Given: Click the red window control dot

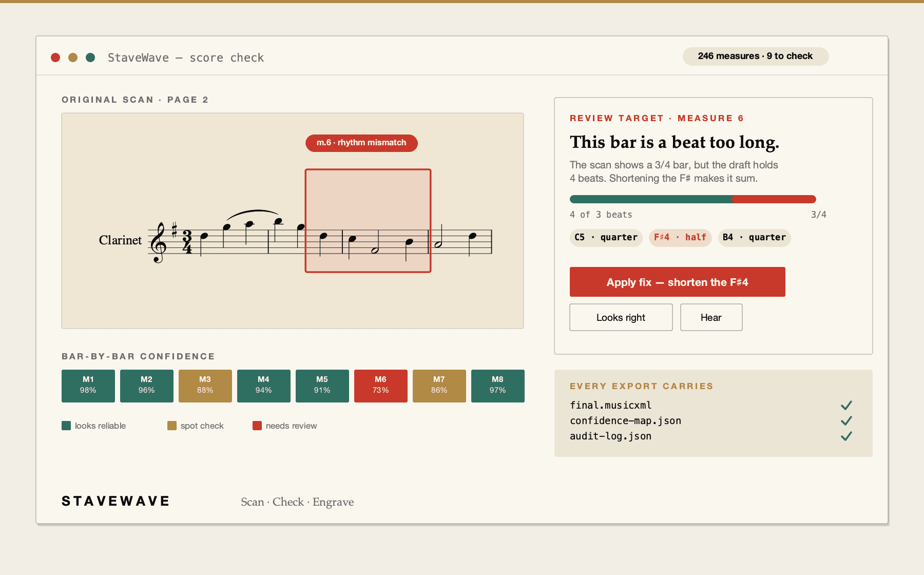Looking at the screenshot, I should [x=55, y=57].
